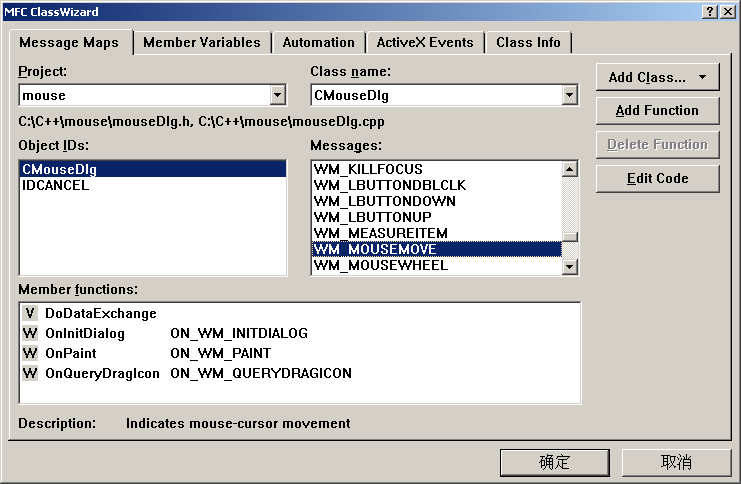Screen dimensions: 741x484
Task: Click ON_WM_INITDIALOG entry text
Action: click(239, 333)
